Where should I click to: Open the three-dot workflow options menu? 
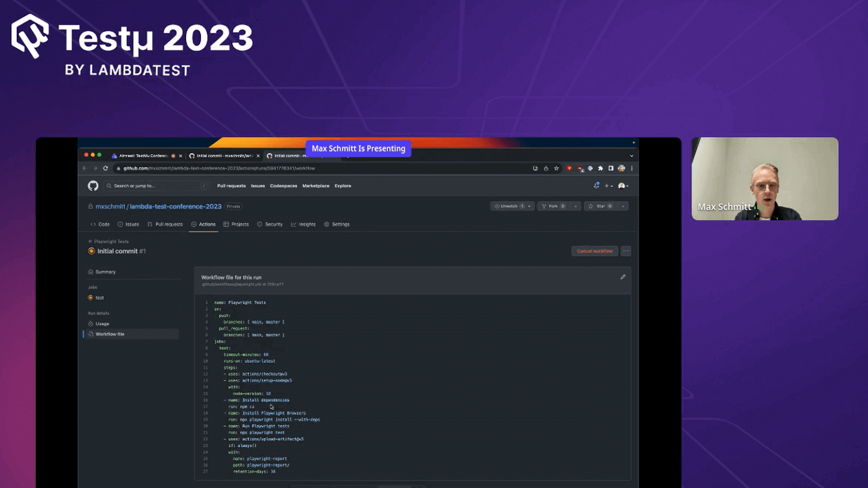click(626, 251)
